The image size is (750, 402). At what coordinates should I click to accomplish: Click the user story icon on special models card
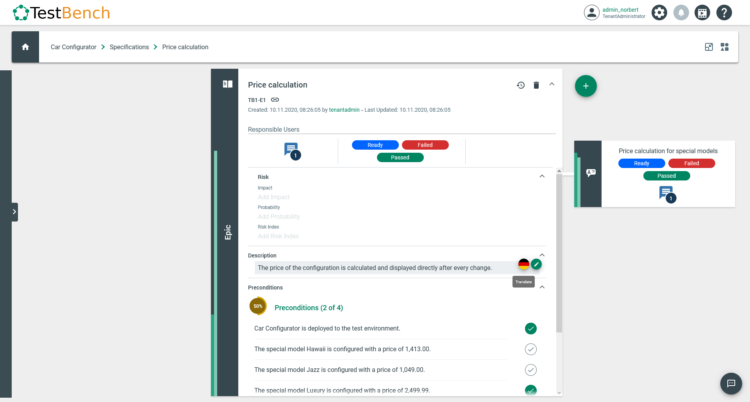pos(591,173)
